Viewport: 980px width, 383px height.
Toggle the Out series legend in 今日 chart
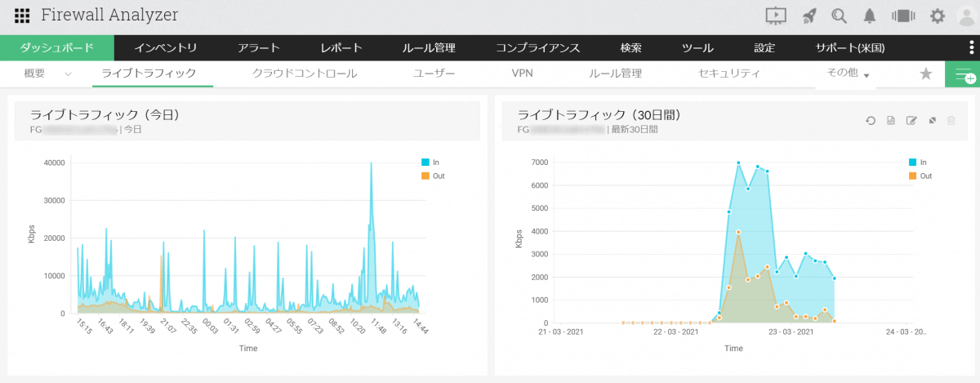click(433, 176)
